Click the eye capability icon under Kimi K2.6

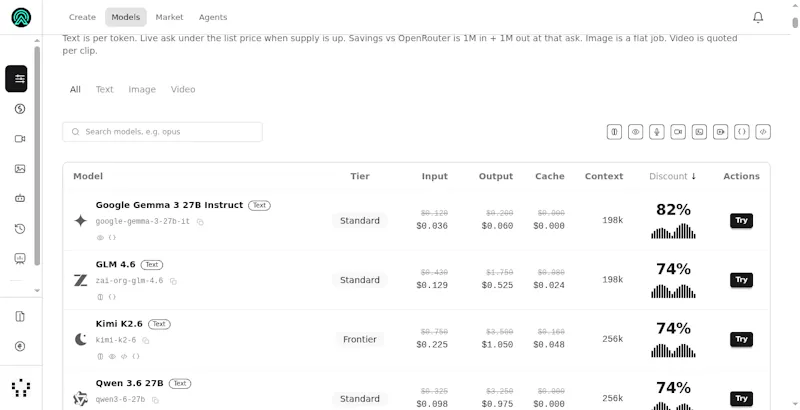[x=112, y=356]
